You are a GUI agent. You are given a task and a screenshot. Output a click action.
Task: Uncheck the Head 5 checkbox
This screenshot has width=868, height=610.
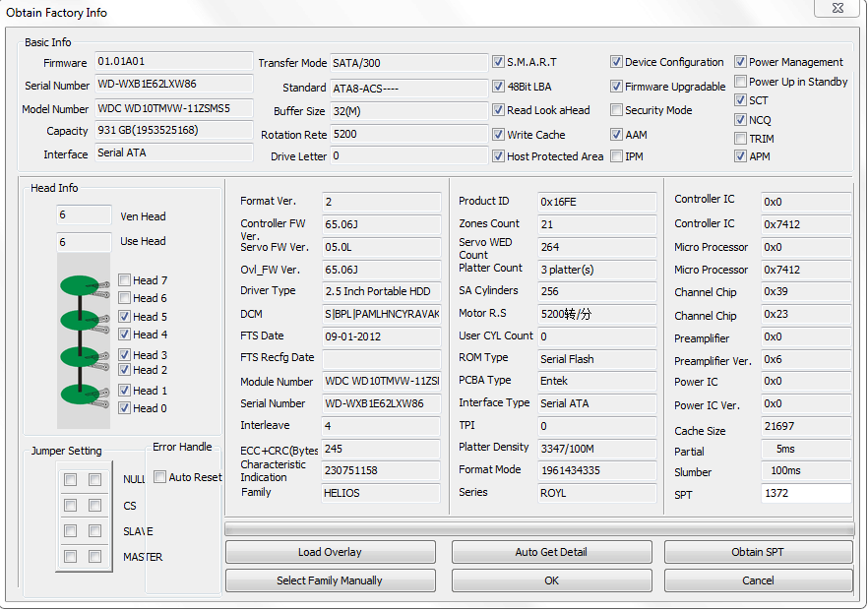(x=125, y=317)
